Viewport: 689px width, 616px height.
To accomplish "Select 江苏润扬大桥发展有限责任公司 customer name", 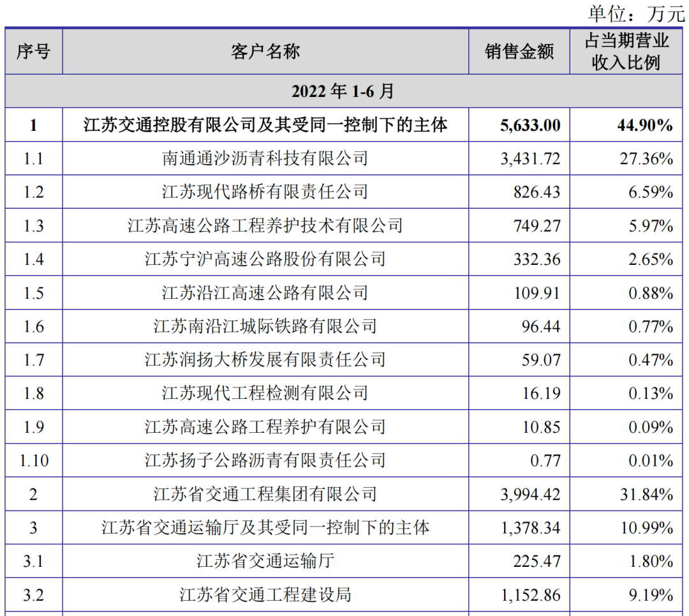I will (265, 359).
